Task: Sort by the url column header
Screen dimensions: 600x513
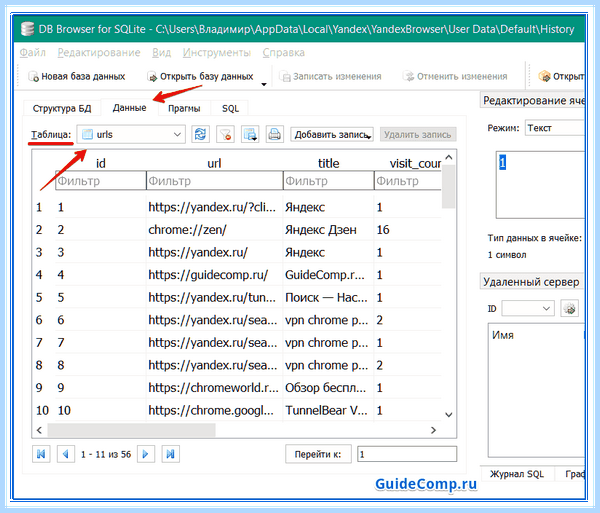Action: pyautogui.click(x=214, y=163)
